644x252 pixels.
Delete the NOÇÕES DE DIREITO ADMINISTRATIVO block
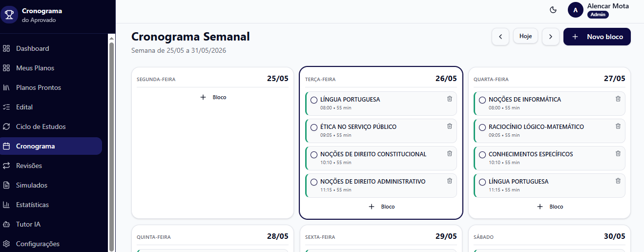pos(450,181)
